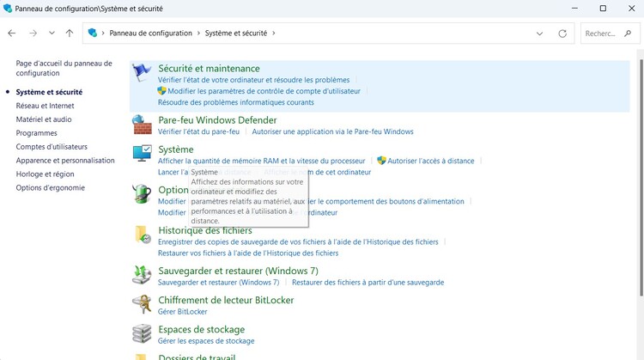Open Autoriser une application via le Pare-feu Windows

[x=332, y=131]
